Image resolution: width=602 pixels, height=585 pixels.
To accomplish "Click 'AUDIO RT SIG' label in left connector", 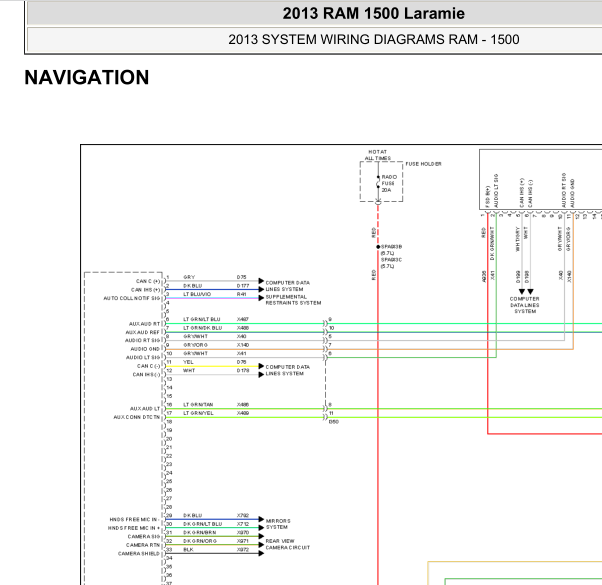I will click(x=142, y=340).
